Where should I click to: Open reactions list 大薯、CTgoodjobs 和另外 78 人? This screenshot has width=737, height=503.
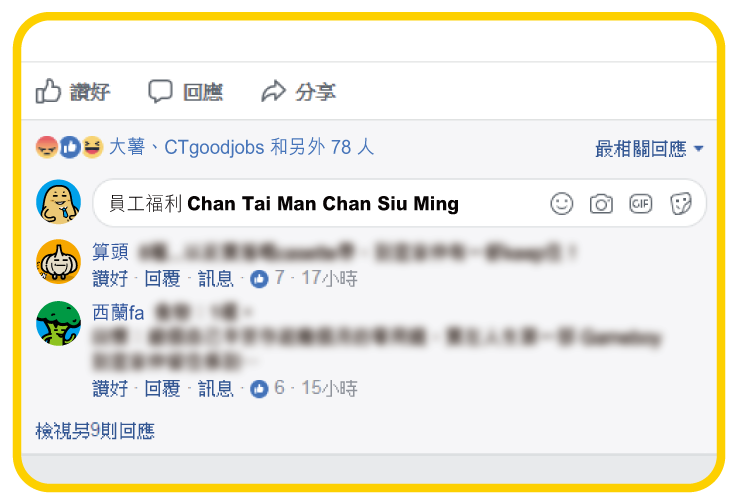tap(242, 147)
